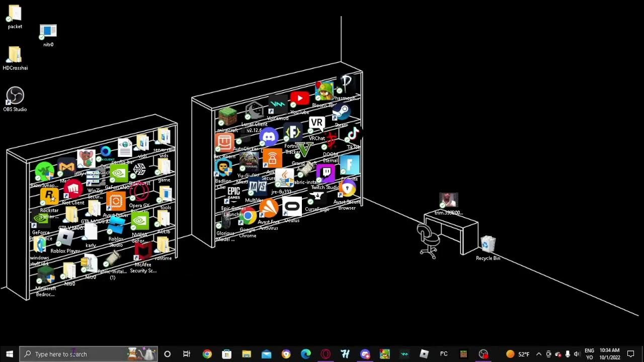Open the 'runtime' folder
Viewport: 644px width, 362px height.
point(163,248)
